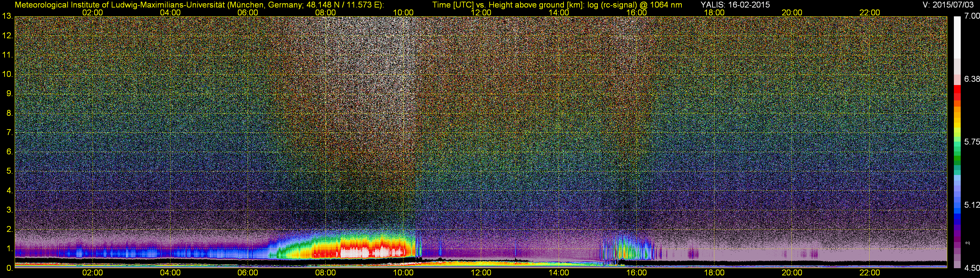This screenshot has height=278, width=980.
Task: Select the 04:00 label on the top time axis
Action: [170, 12]
